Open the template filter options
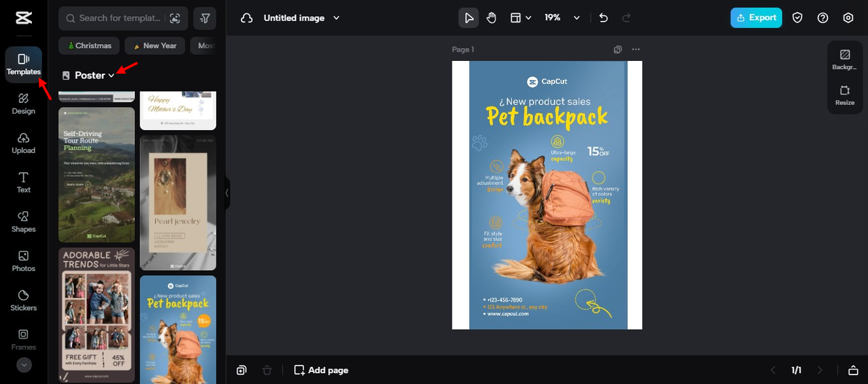 coord(205,18)
